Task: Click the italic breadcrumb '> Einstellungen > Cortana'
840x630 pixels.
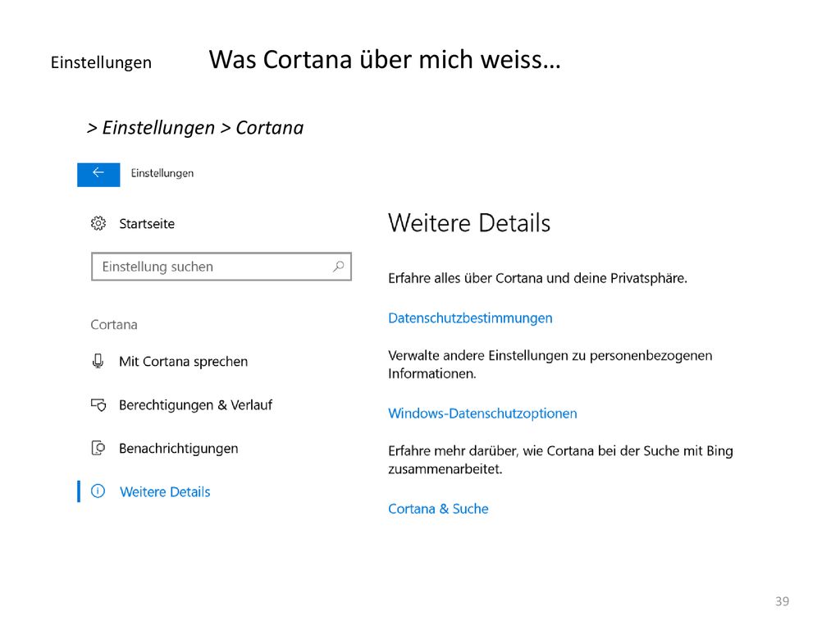Action: pyautogui.click(x=195, y=128)
